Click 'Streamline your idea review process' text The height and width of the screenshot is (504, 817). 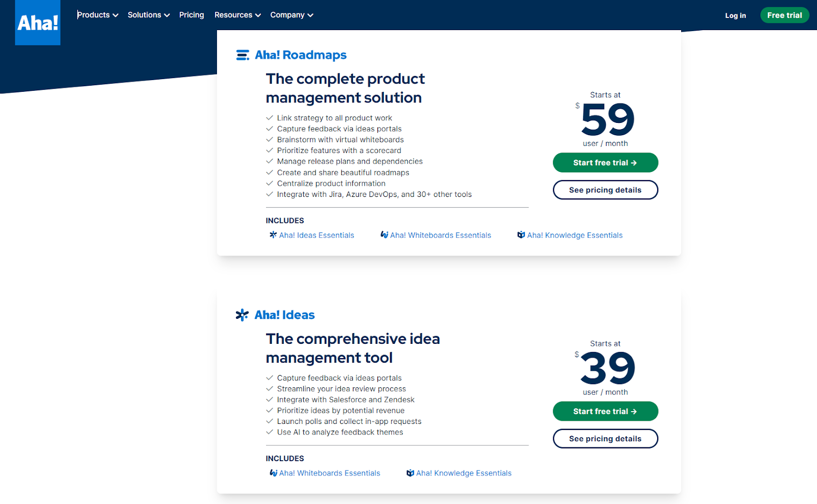pos(342,389)
